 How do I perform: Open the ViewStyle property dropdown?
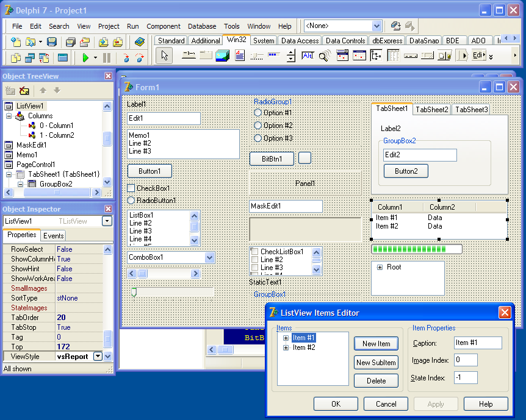98,357
